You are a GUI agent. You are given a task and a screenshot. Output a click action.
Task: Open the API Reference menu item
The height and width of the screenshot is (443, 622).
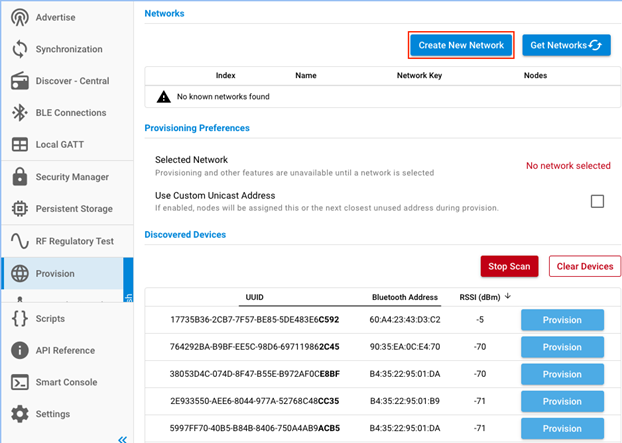(66, 351)
